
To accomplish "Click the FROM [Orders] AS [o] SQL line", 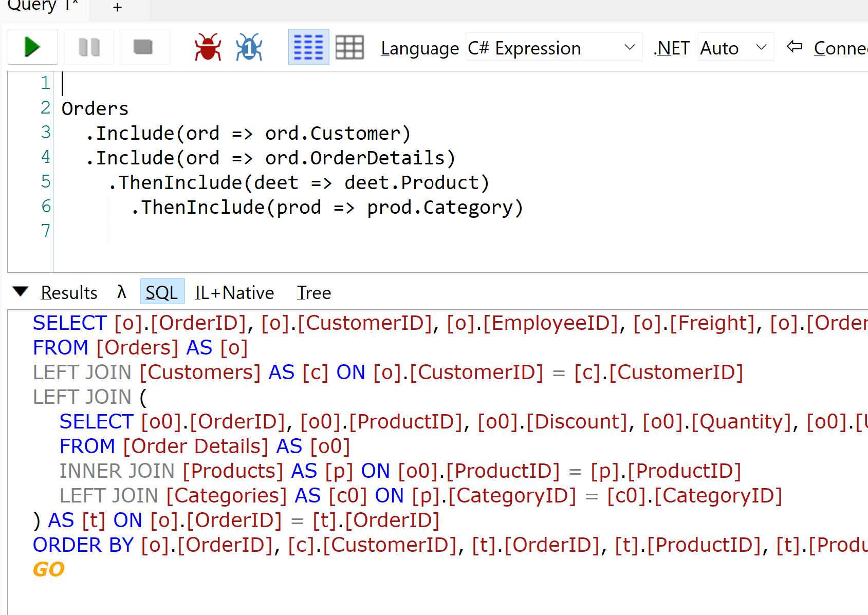I will (140, 348).
